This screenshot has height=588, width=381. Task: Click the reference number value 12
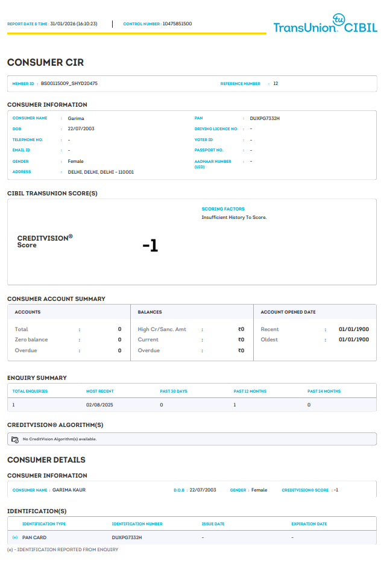pyautogui.click(x=276, y=83)
